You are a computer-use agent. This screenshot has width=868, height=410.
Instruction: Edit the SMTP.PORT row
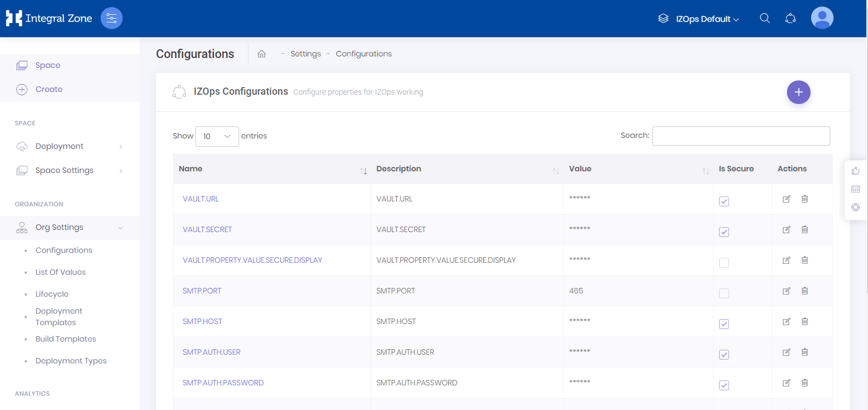pyautogui.click(x=786, y=291)
